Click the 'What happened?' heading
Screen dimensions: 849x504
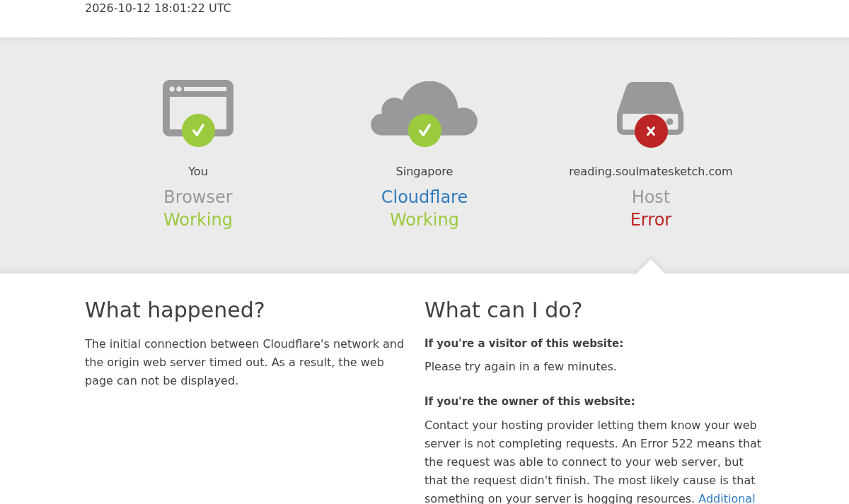click(x=175, y=310)
